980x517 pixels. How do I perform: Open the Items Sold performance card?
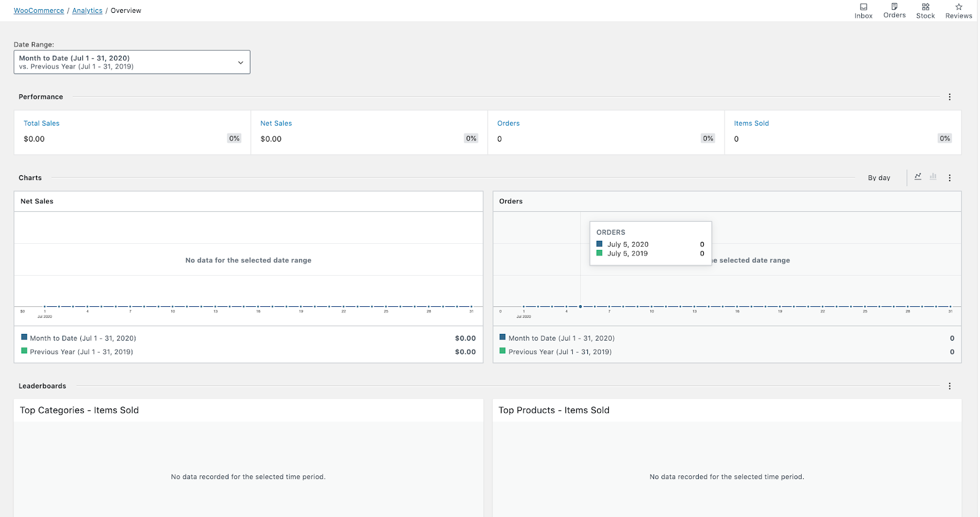pyautogui.click(x=843, y=132)
